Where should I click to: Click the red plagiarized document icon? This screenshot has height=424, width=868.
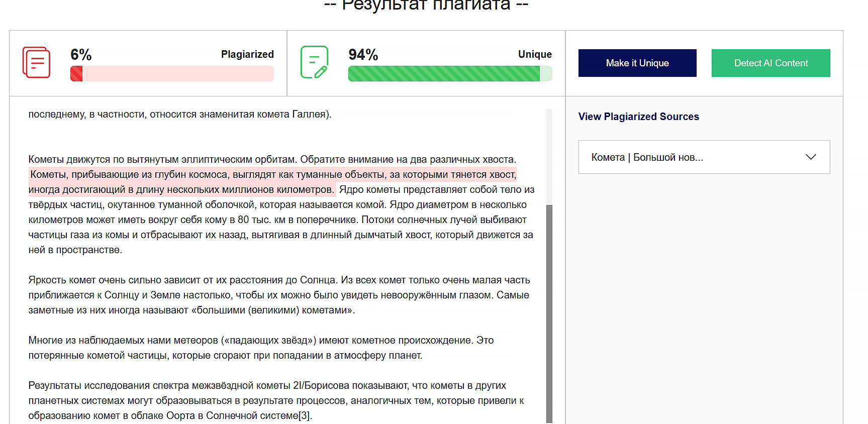pos(37,62)
